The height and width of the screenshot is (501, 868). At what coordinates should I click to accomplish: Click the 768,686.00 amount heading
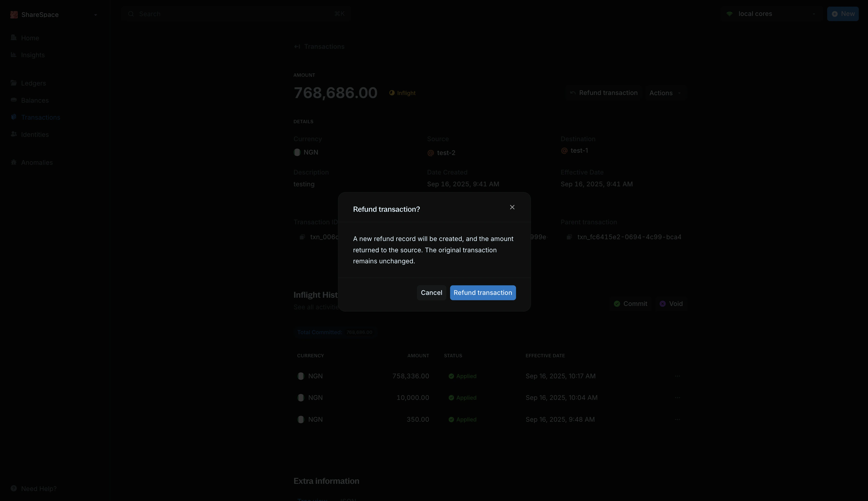tap(335, 93)
